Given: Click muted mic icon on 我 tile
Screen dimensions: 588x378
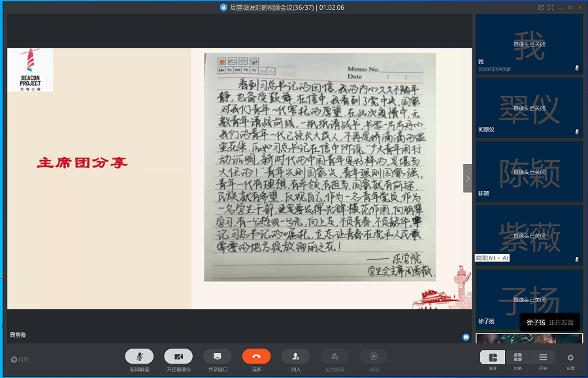Looking at the screenshot, I should (x=576, y=67).
